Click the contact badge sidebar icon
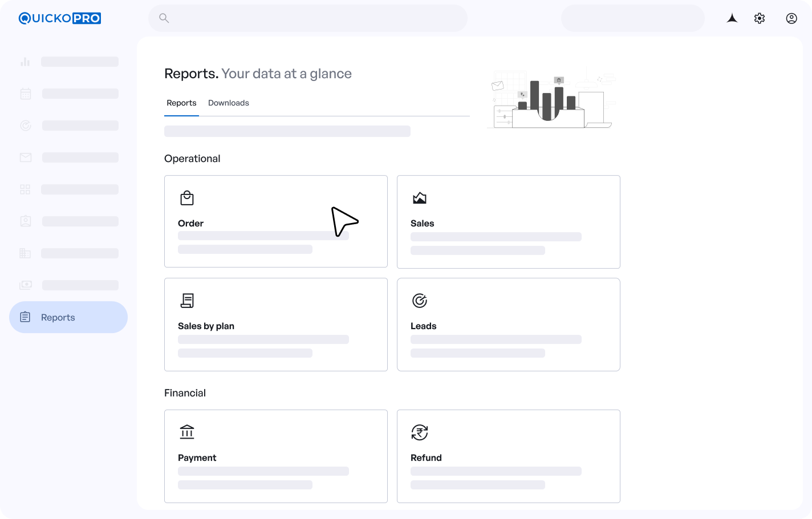The image size is (812, 519). point(26,221)
